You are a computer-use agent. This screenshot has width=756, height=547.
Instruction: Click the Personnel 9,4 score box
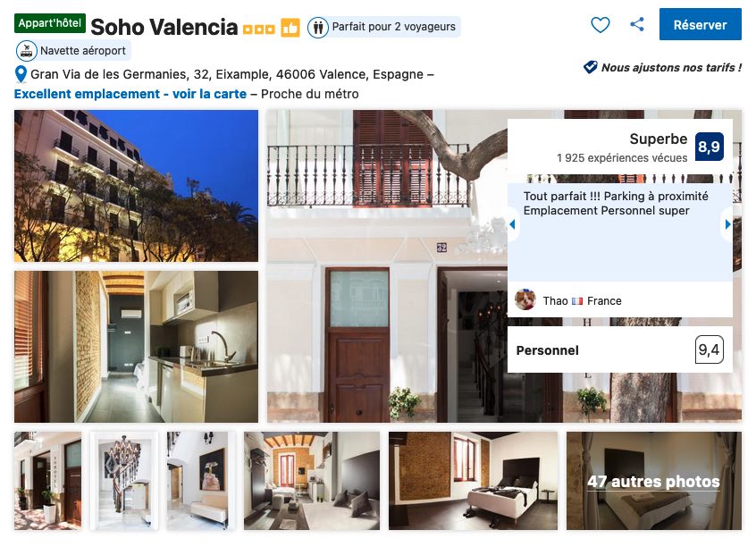pos(620,349)
